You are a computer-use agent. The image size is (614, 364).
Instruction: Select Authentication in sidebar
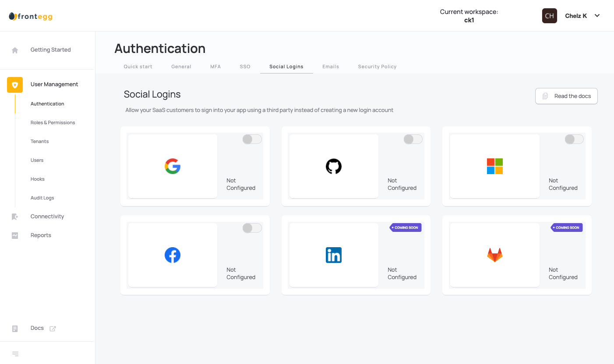point(47,104)
